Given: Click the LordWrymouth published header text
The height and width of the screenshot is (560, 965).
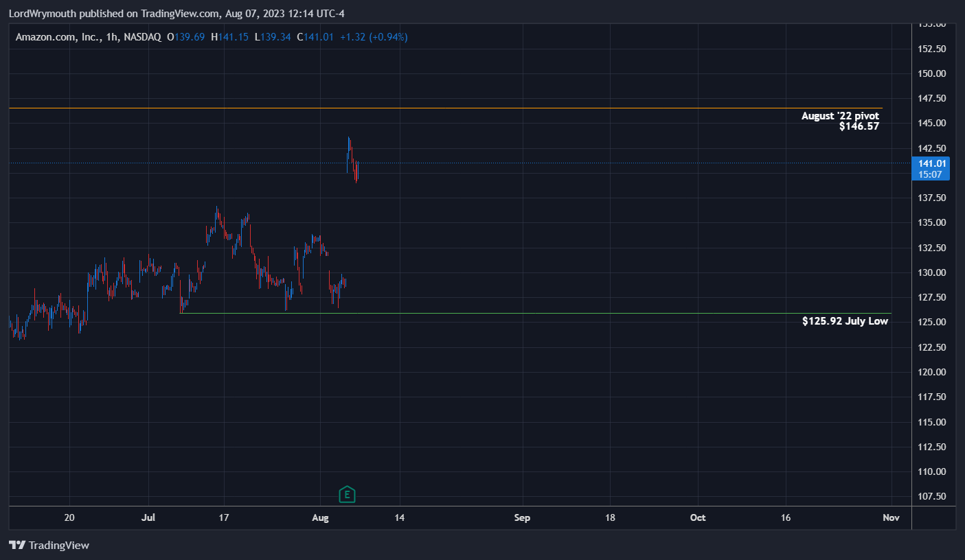Looking at the screenshot, I should (x=177, y=13).
